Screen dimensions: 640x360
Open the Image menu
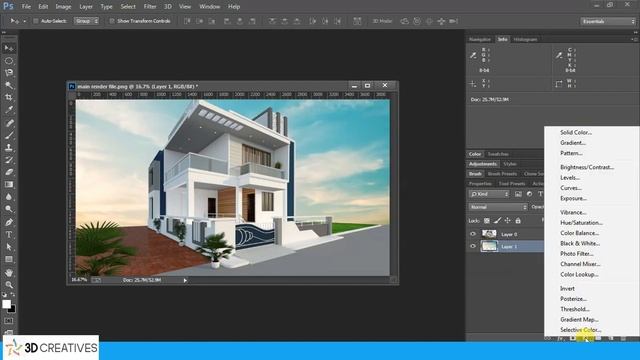coord(63,7)
